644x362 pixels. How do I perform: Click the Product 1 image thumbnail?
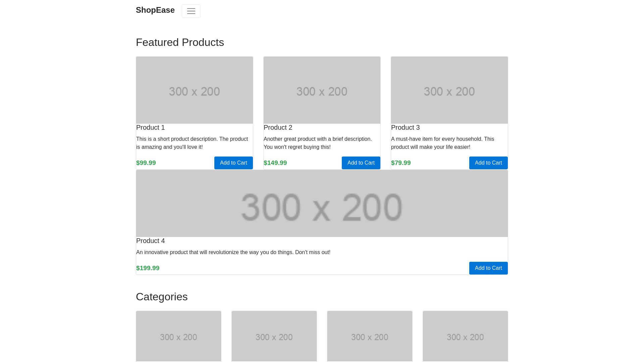coord(195,90)
